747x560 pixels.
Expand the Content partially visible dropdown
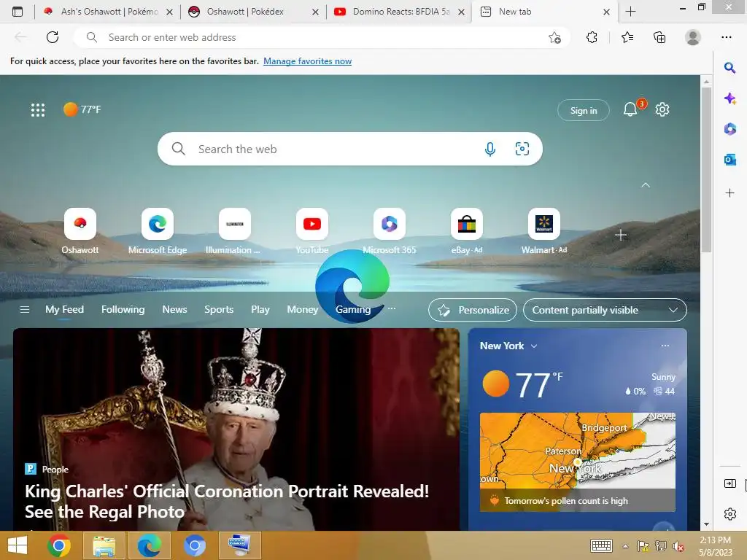[x=605, y=310]
